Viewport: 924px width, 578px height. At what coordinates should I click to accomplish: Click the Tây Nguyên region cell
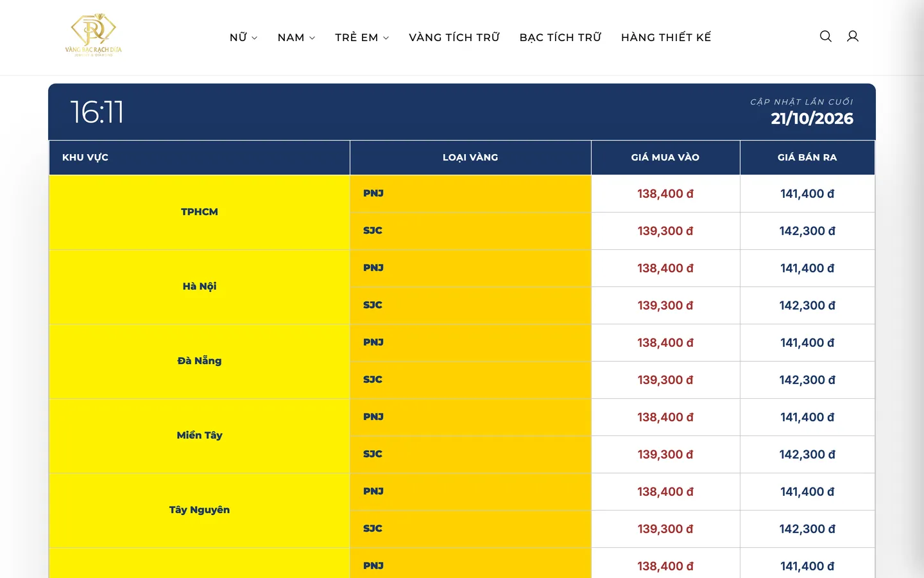tap(200, 510)
